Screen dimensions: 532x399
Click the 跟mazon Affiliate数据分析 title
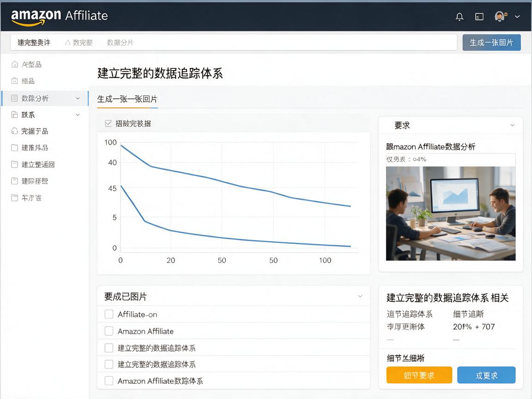click(430, 146)
